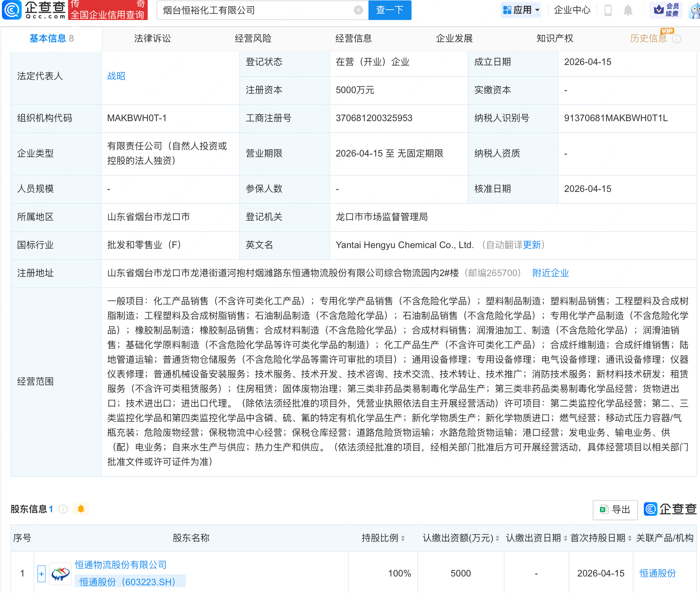
Task: Toggle sorting on the 持股比例 column
Action: [x=403, y=538]
